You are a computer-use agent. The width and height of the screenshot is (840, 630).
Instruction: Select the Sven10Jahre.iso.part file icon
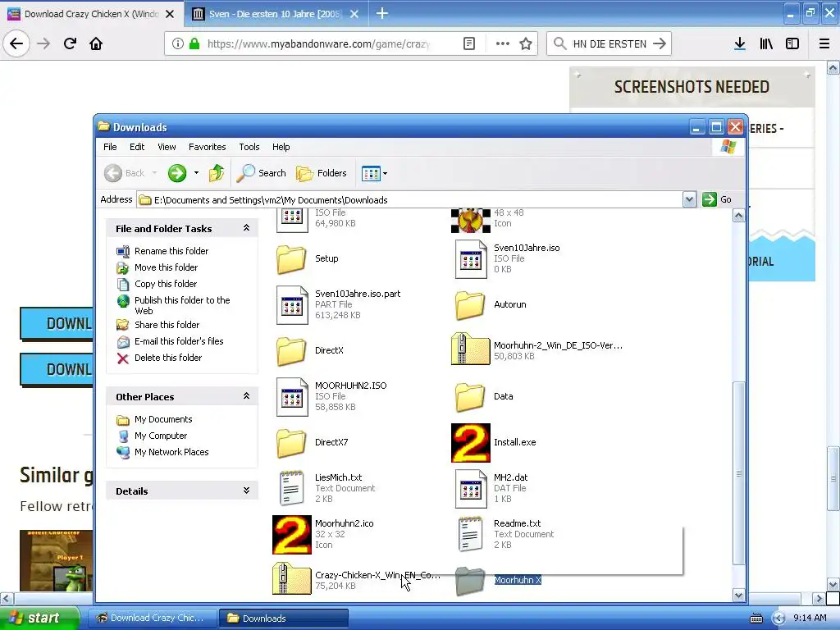[x=292, y=305]
